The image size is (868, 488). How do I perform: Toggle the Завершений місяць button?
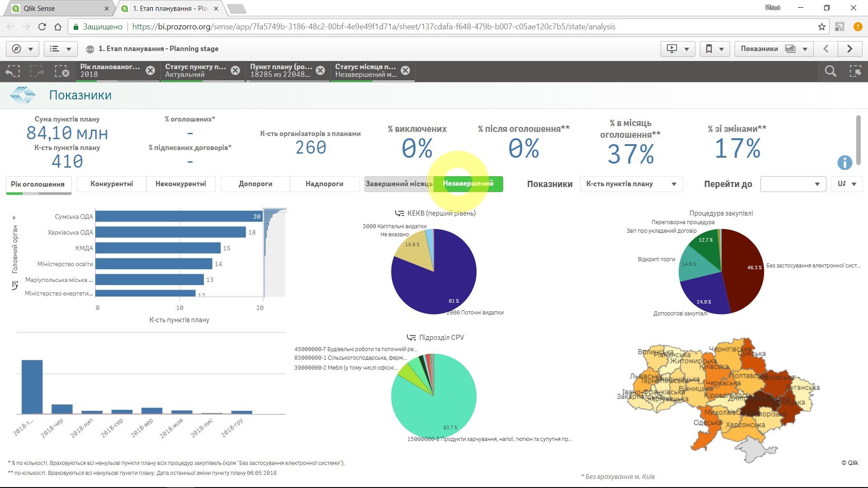tap(399, 184)
